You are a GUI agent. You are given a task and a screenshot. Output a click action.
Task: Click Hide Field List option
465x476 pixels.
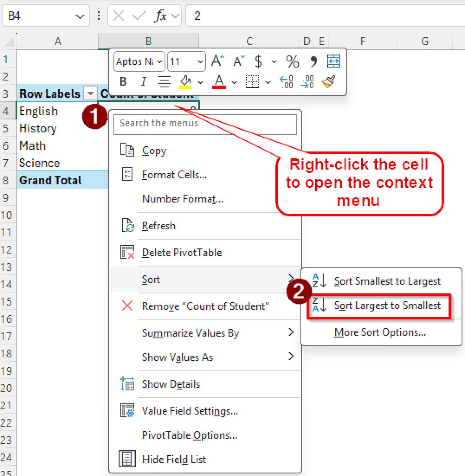coord(174,459)
